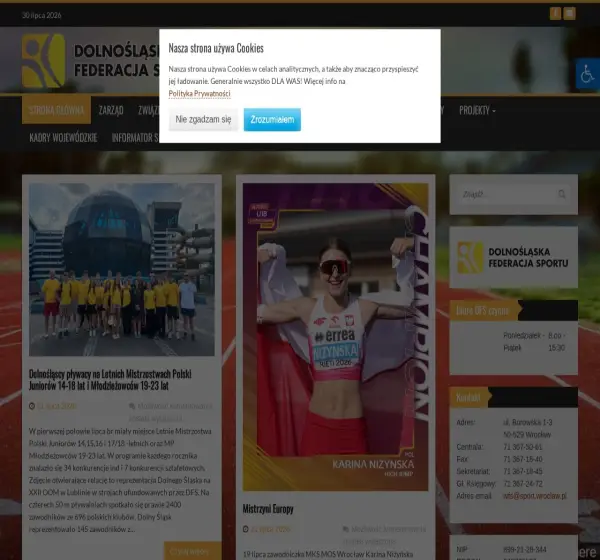600x560 pixels.
Task: Click the 'Sekretariat:' number 71 367-18-45
Action: click(x=523, y=471)
